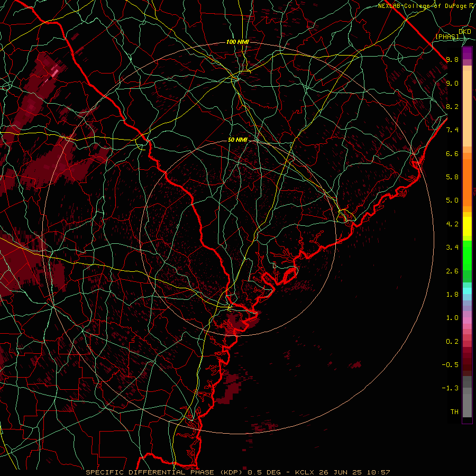Pick the cyan swatch on the color bar
476x476 pixels.
pos(467,290)
